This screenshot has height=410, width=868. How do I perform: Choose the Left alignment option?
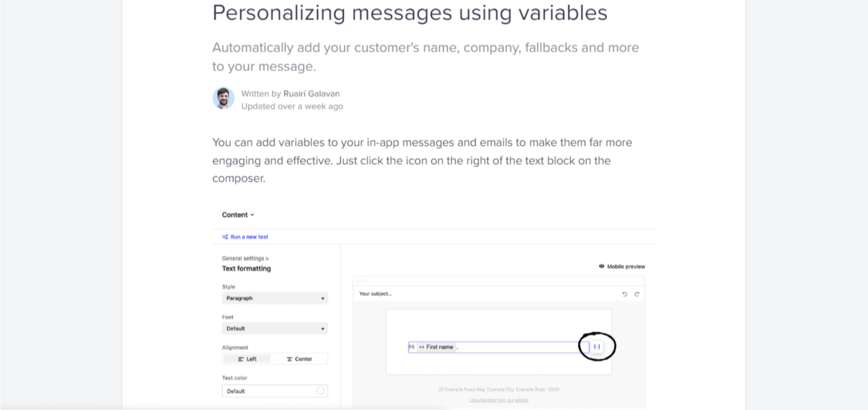247,359
